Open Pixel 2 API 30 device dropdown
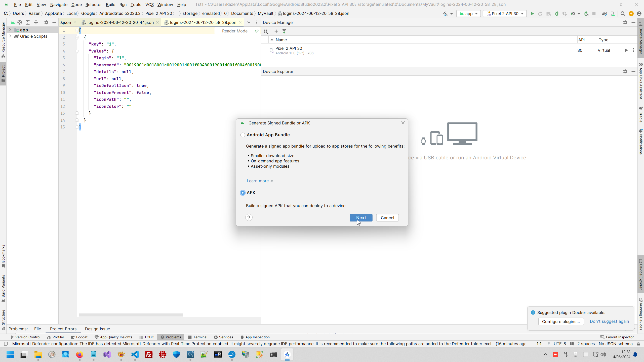This screenshot has height=362, width=644. [505, 14]
